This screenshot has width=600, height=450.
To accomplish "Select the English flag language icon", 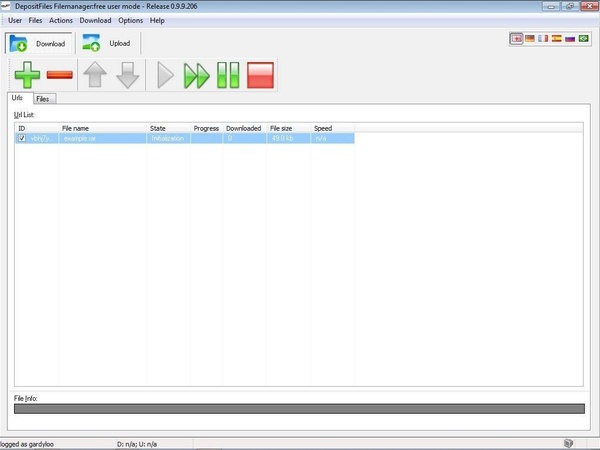I will click(516, 39).
